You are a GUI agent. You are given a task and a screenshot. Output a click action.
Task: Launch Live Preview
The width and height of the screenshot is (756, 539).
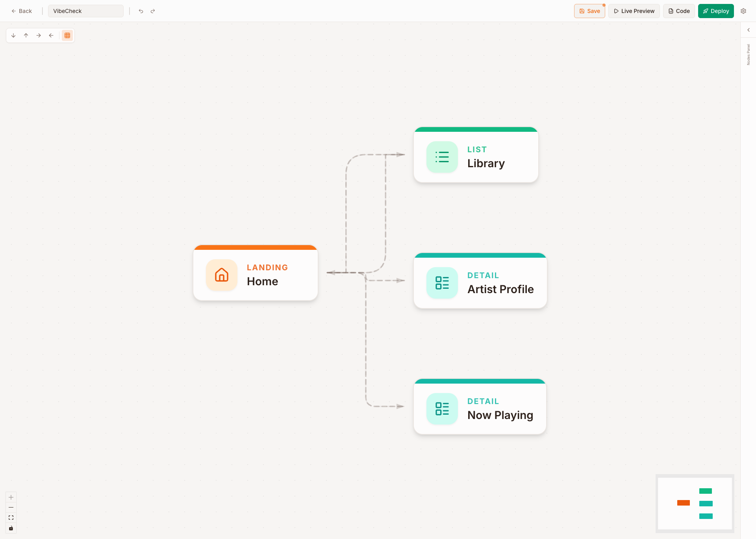point(634,11)
